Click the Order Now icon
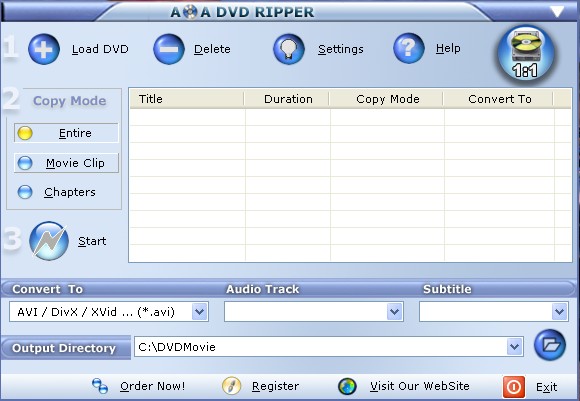The height and width of the screenshot is (401, 580). pos(100,386)
